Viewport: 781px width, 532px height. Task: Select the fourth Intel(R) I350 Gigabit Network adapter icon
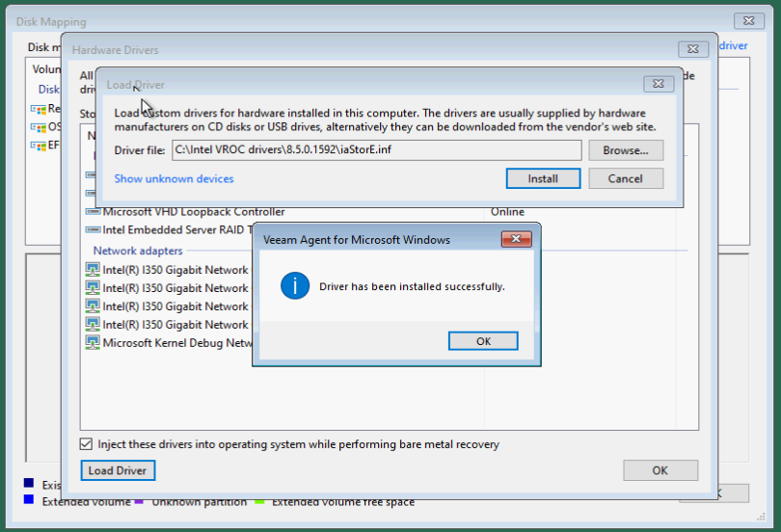tap(93, 325)
